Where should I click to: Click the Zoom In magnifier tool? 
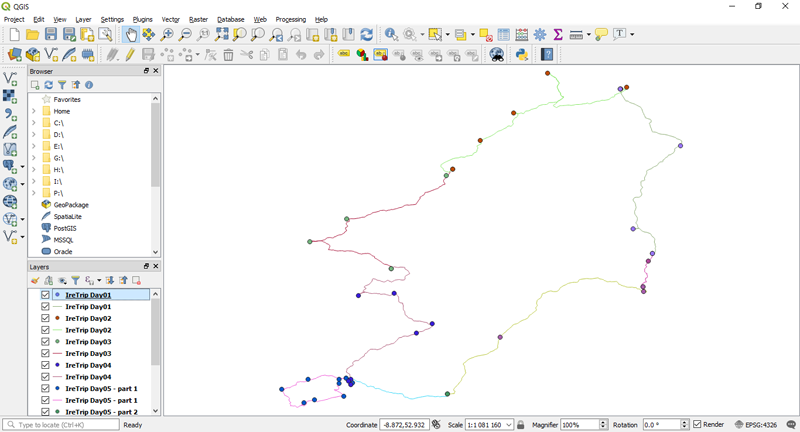click(x=167, y=34)
